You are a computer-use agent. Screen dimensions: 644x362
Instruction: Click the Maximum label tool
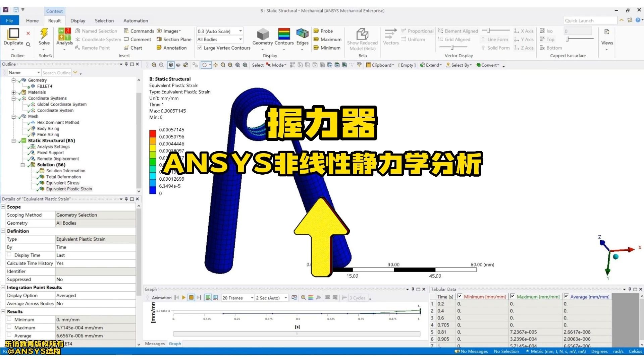(x=327, y=39)
